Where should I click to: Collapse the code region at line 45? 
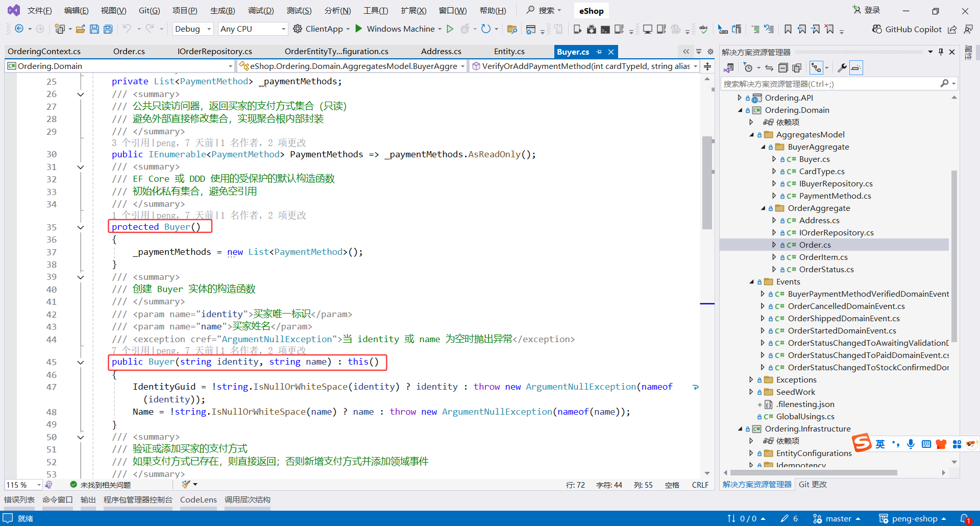click(81, 363)
